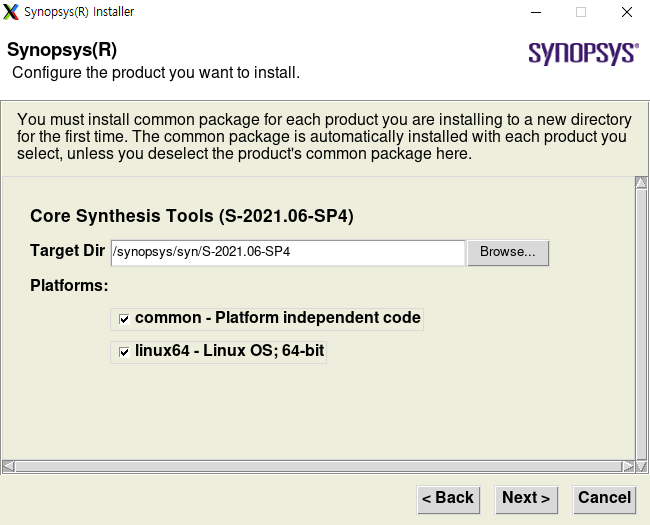Click the horizontal scrollbar right arrow

click(x=628, y=467)
